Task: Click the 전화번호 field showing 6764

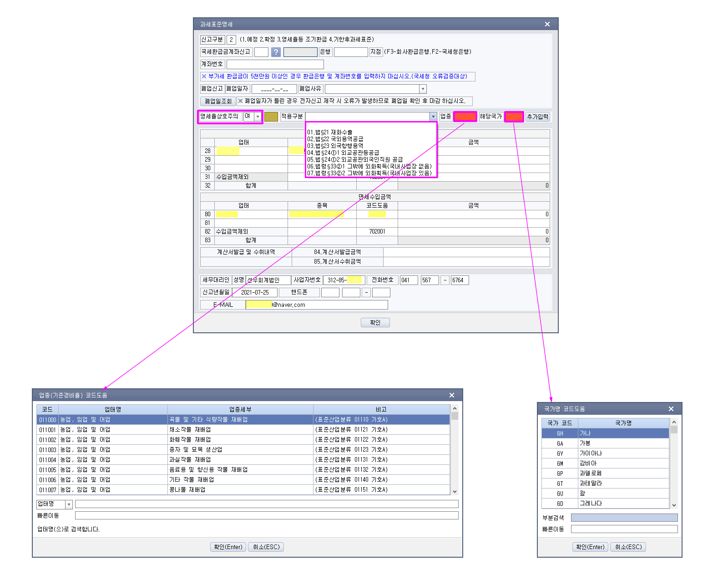Action: [460, 280]
